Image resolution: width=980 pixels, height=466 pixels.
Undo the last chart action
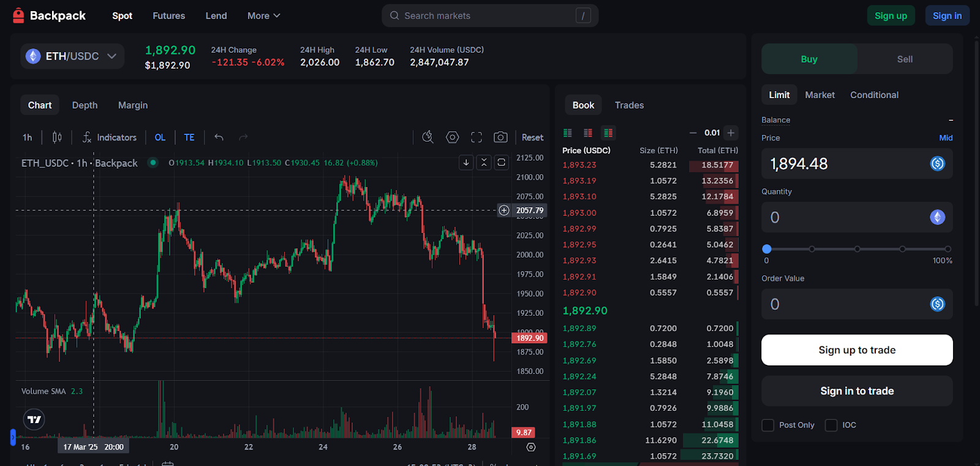click(219, 137)
